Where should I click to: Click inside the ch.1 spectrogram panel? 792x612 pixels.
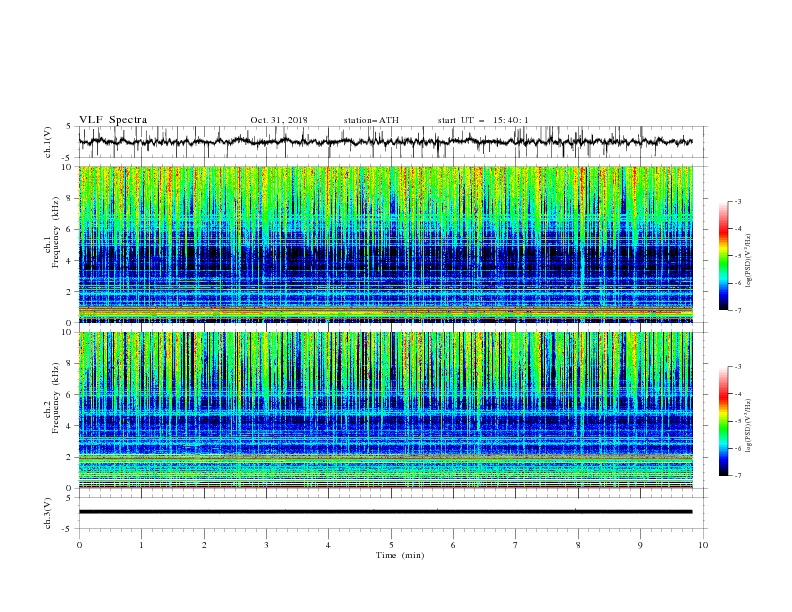point(385,244)
